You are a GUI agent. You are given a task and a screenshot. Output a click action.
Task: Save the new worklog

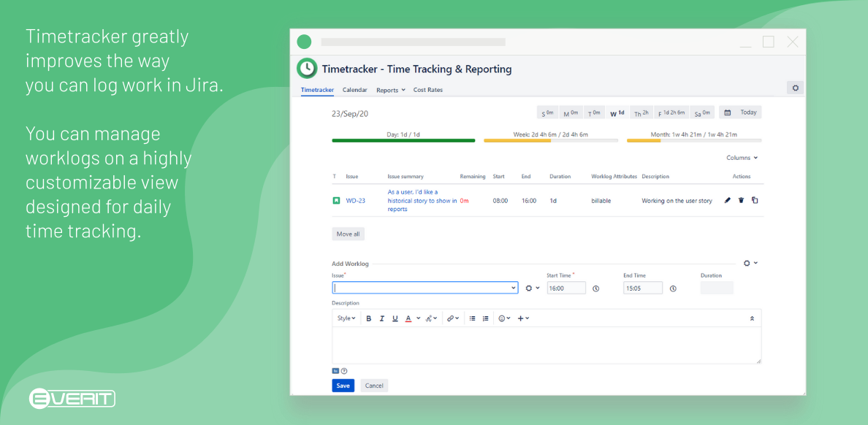click(x=343, y=386)
